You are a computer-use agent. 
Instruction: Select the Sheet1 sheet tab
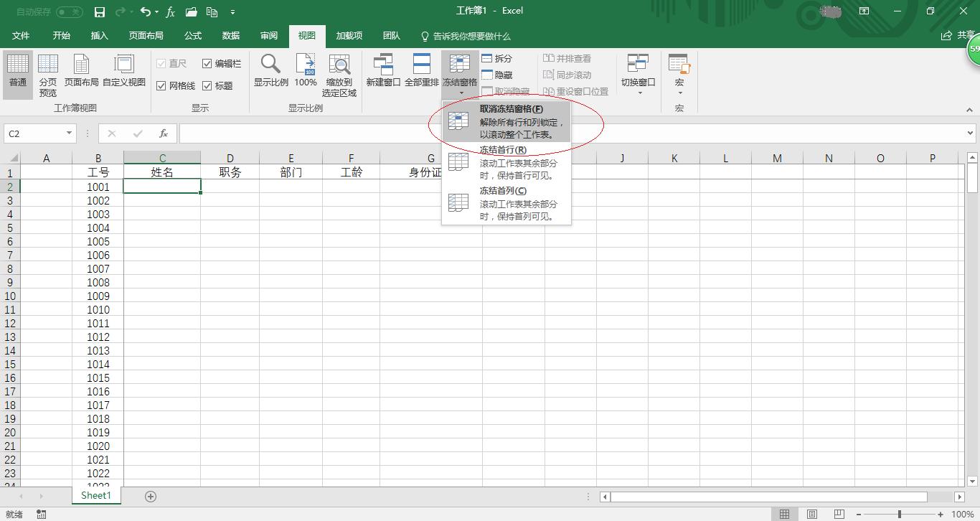click(x=95, y=495)
